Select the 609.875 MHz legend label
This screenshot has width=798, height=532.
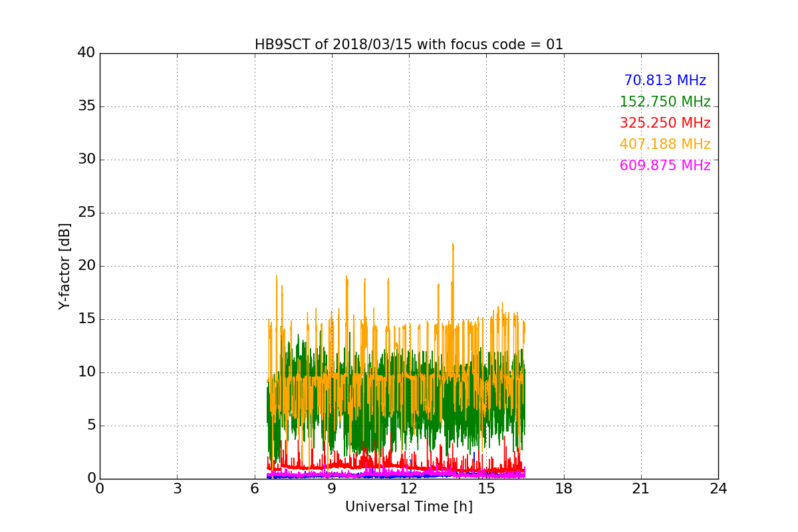point(665,166)
